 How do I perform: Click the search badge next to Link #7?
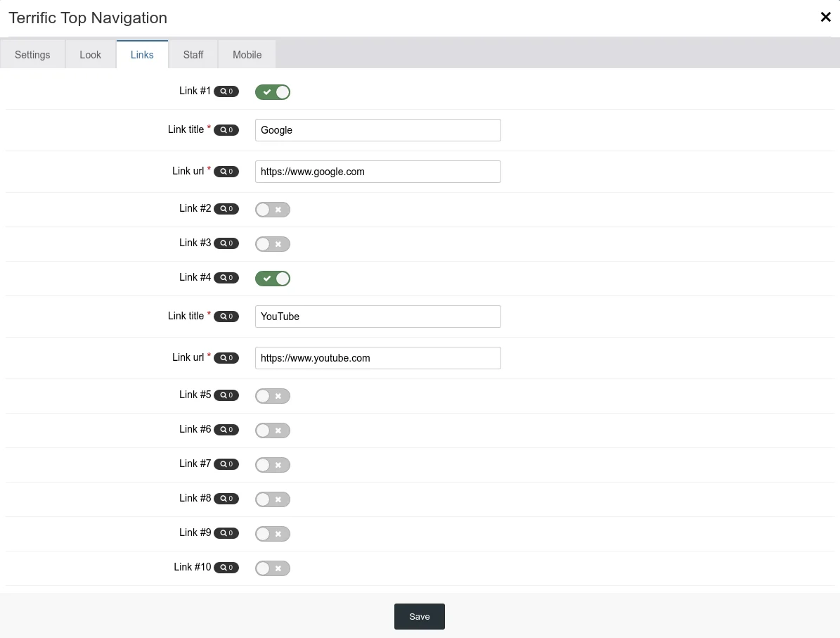coord(226,464)
